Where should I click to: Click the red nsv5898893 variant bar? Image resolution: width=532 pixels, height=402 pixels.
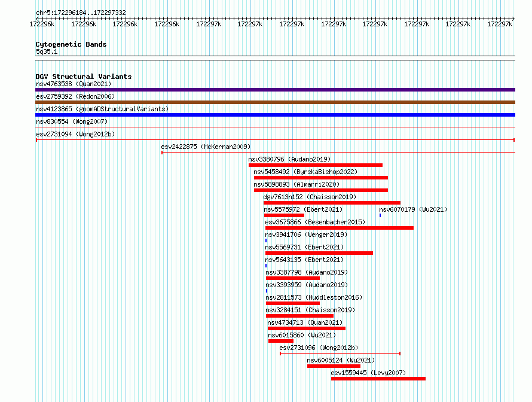(x=321, y=190)
